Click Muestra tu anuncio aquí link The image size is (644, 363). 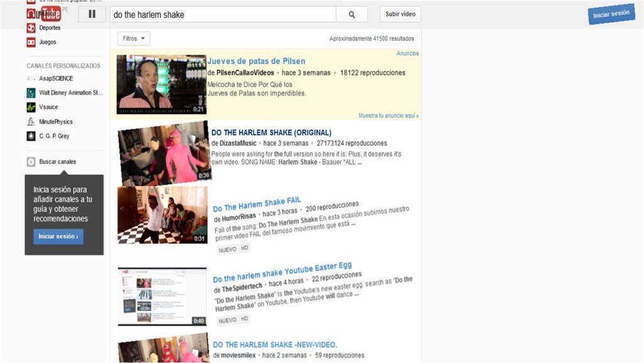tap(389, 116)
